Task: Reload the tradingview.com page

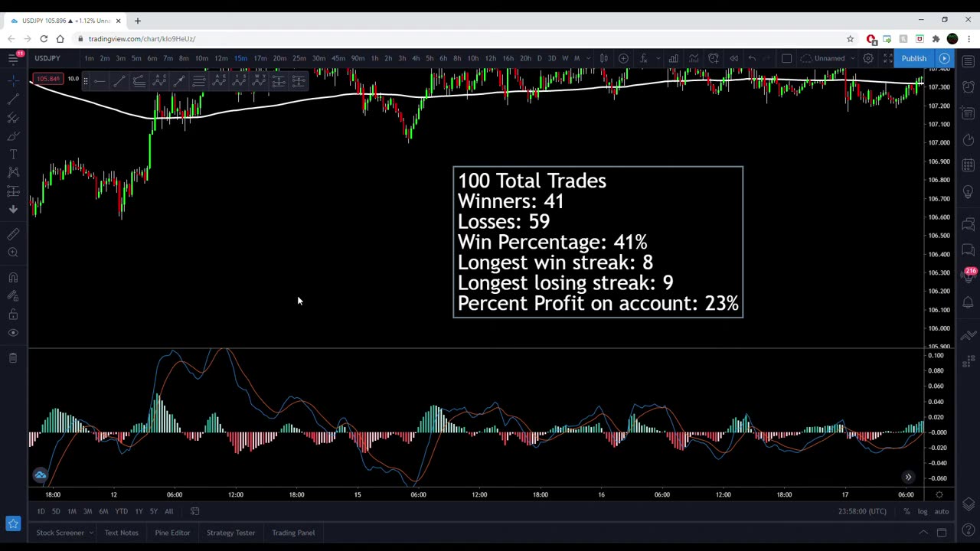Action: pyautogui.click(x=44, y=38)
